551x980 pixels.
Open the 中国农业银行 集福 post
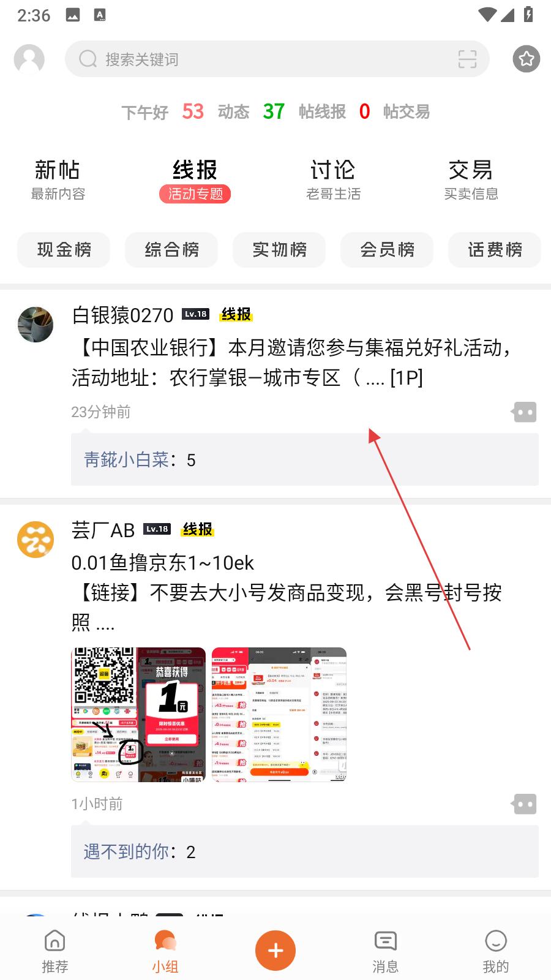pyautogui.click(x=291, y=363)
